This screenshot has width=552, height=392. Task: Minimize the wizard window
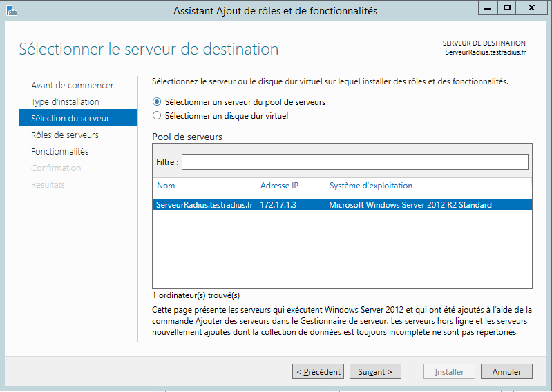488,8
